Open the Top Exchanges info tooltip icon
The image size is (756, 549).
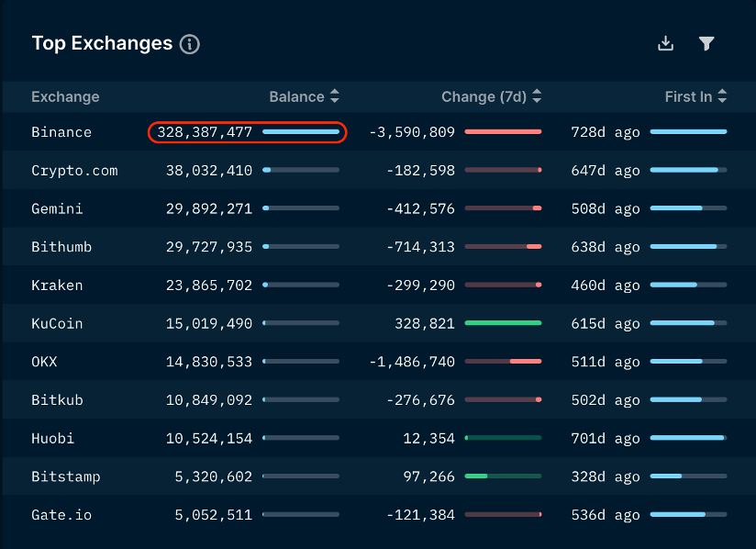tap(190, 44)
